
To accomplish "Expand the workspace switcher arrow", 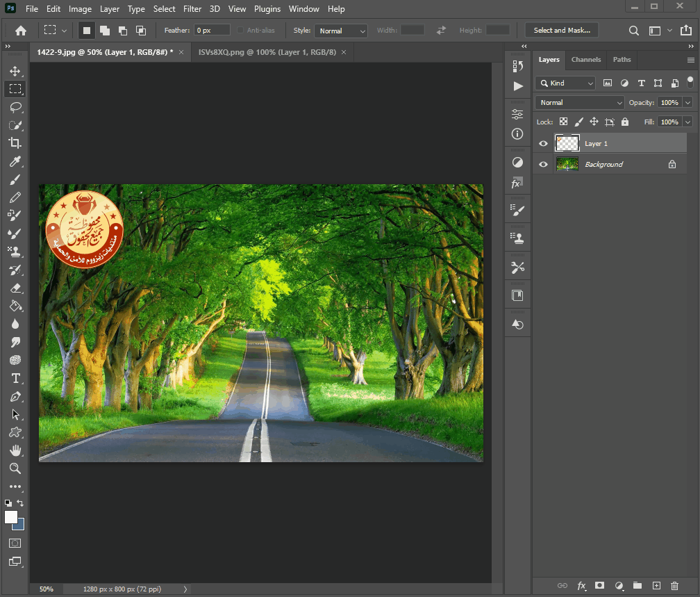I will (669, 31).
